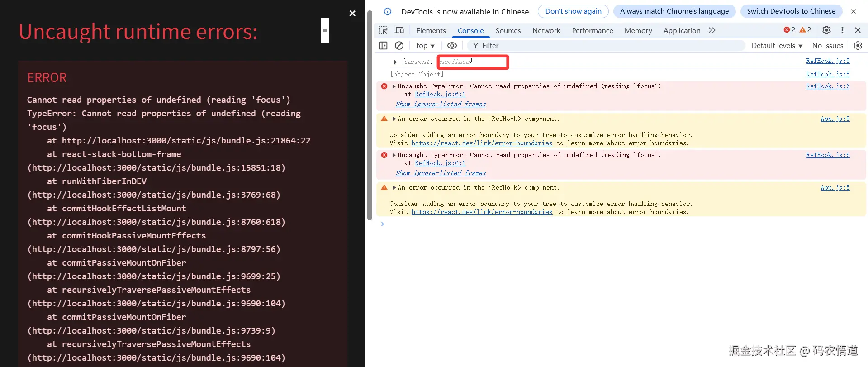Toggle the device toolbar icon
Screen dimensions: 868x367
pyautogui.click(x=399, y=30)
